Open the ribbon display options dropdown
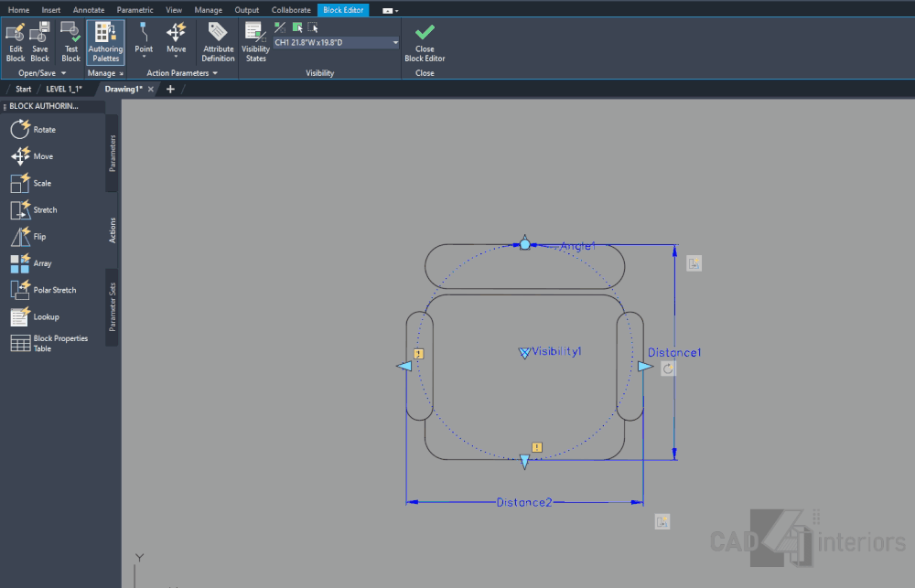 tap(391, 10)
